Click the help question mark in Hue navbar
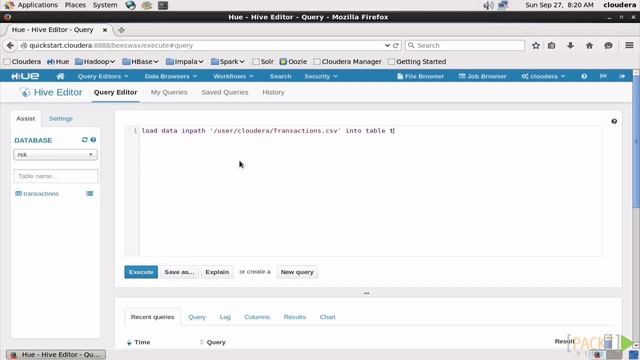The height and width of the screenshot is (360, 640). coord(584,76)
